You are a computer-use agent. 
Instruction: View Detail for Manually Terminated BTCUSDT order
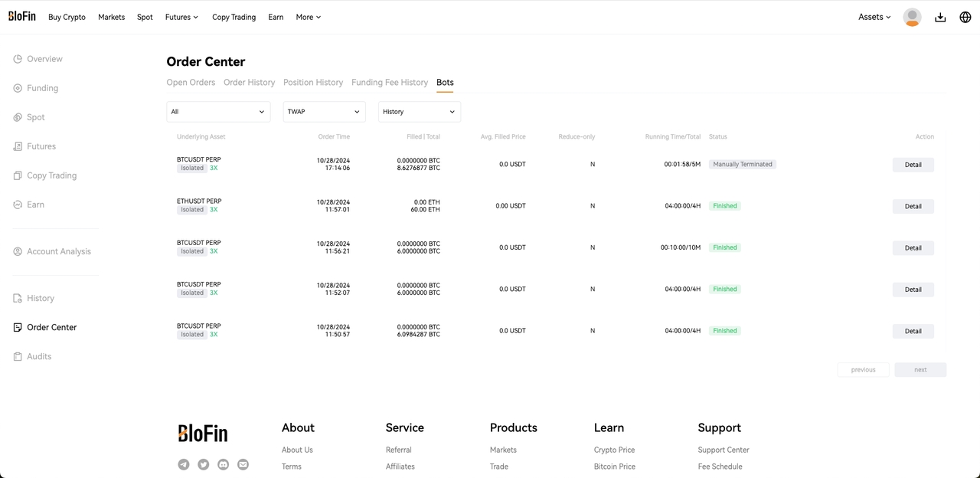point(913,165)
